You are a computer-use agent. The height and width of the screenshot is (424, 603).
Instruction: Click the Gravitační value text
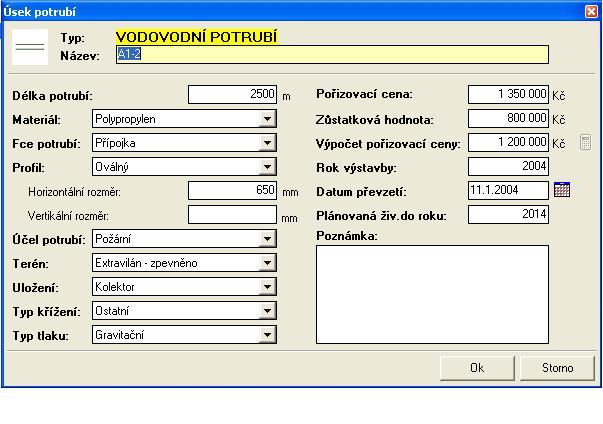[120, 335]
